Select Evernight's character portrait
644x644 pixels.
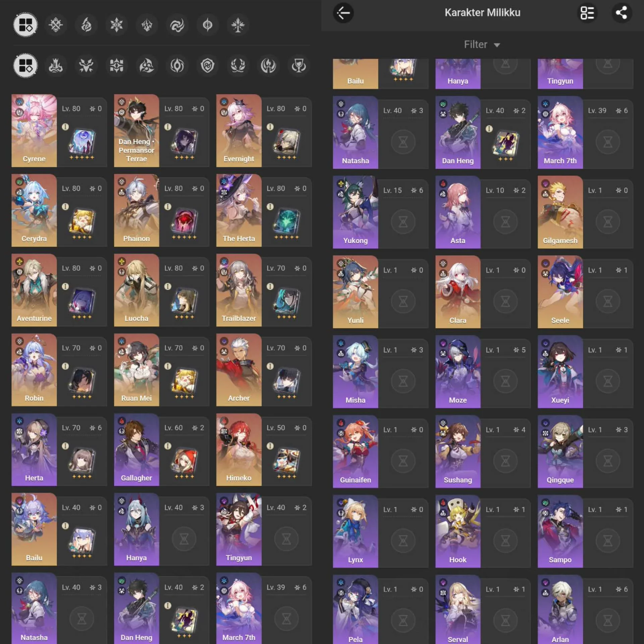(239, 130)
